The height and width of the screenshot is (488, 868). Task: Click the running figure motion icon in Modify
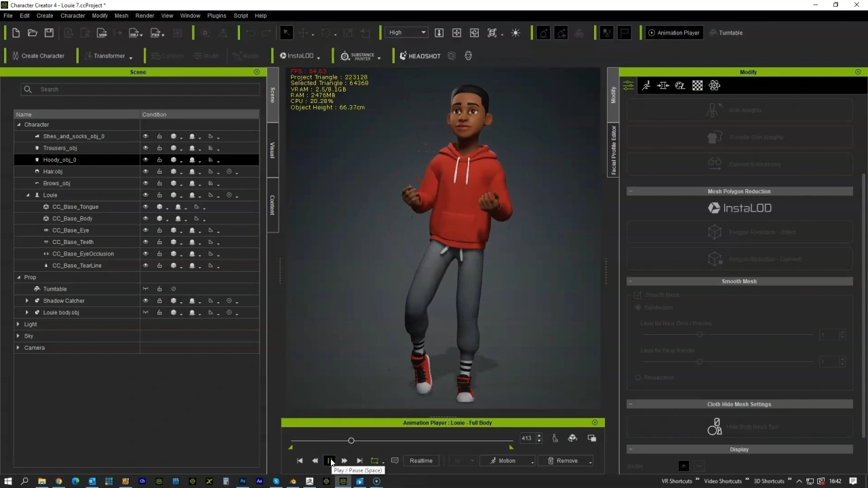646,85
